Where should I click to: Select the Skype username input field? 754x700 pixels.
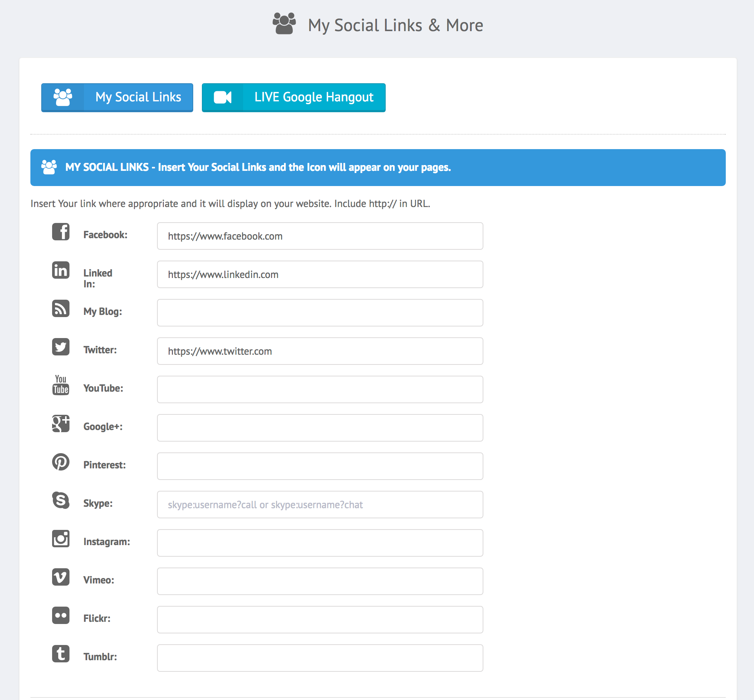click(320, 505)
